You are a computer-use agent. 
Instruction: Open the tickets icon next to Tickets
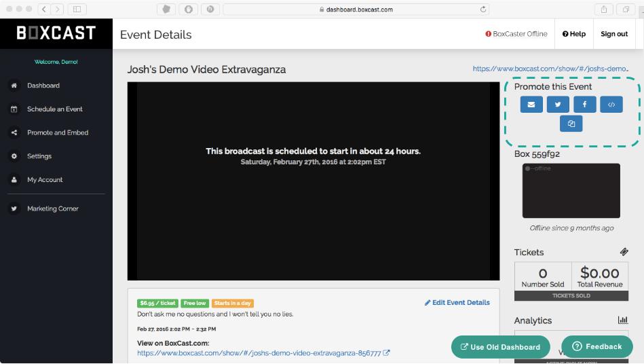[x=624, y=252]
